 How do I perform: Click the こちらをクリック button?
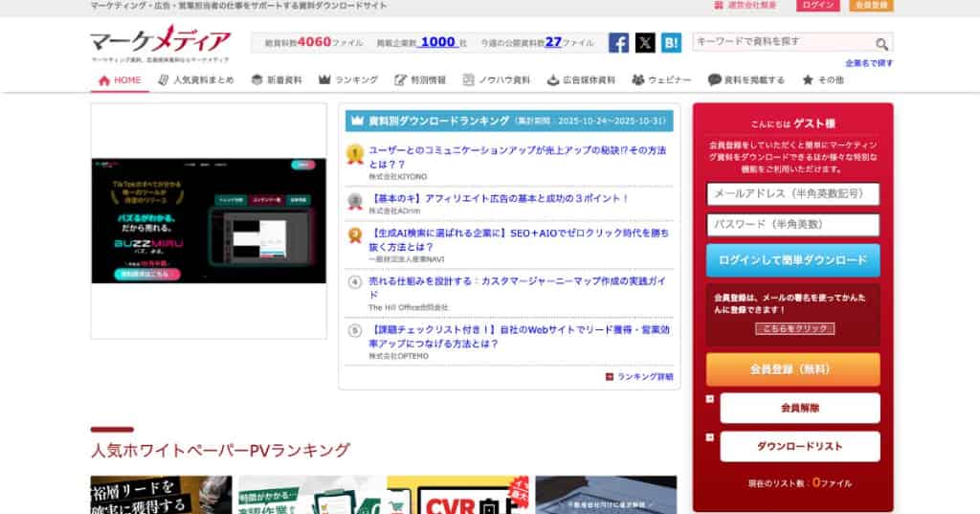(793, 328)
